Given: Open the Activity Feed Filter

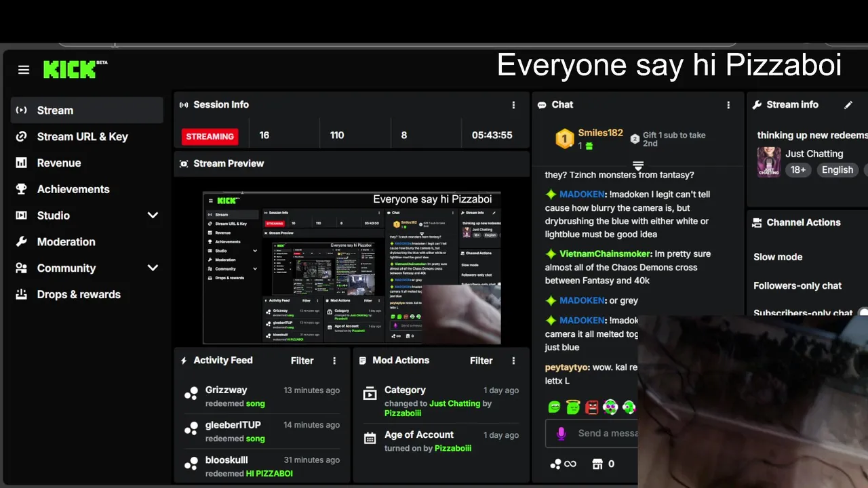Looking at the screenshot, I should pyautogui.click(x=302, y=361).
